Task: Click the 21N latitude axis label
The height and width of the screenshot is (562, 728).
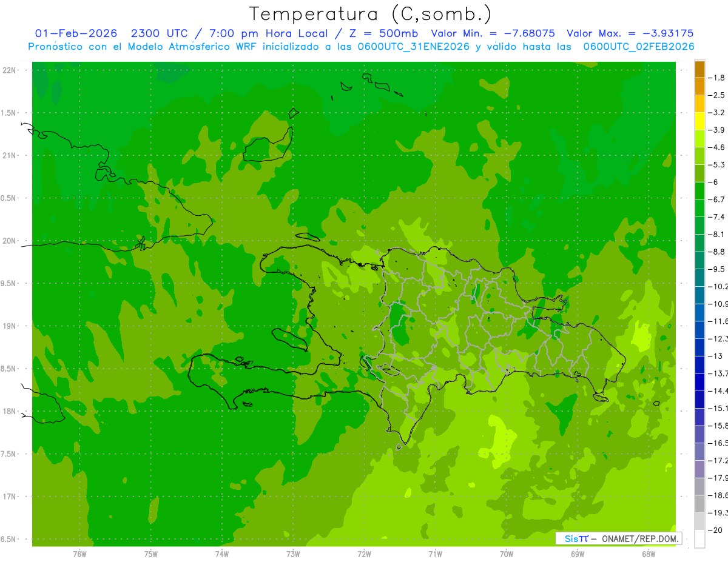Action: click(x=8, y=156)
